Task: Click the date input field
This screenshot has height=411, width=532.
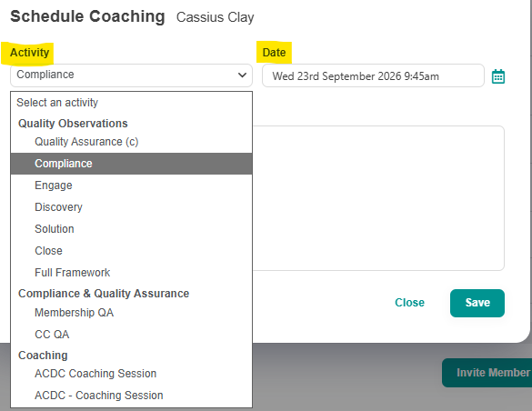Action: pos(373,75)
